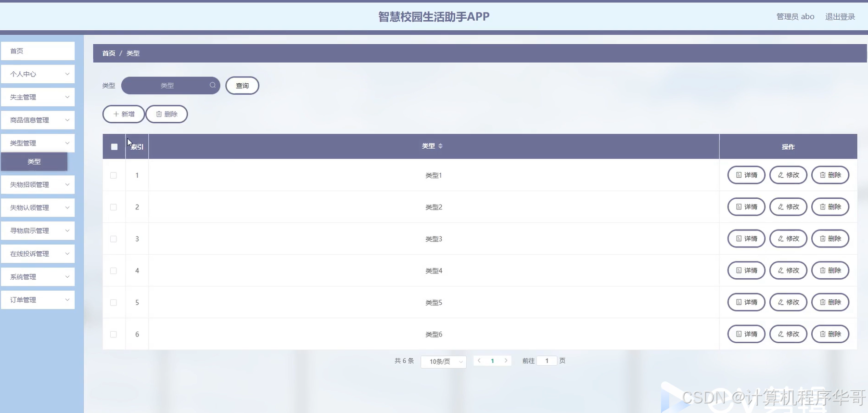Focus the 类型 search input field
868x413 pixels.
point(170,86)
